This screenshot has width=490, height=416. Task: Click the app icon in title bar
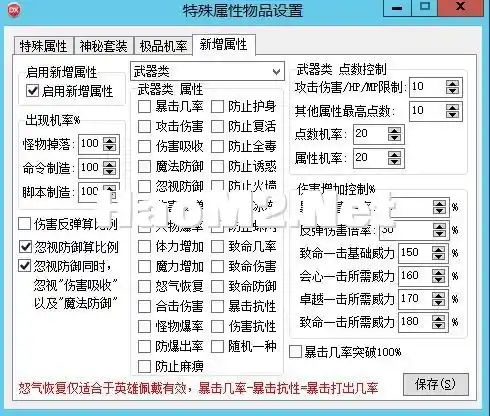click(14, 10)
